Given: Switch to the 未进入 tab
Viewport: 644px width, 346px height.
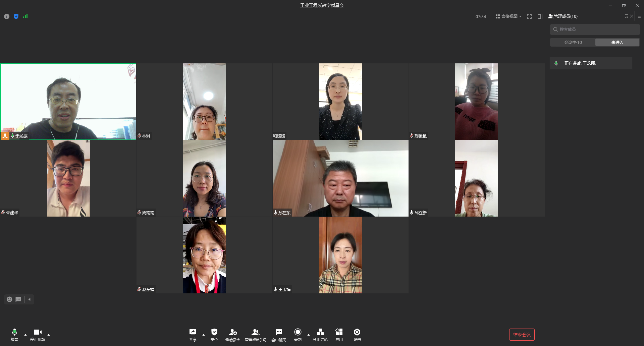Looking at the screenshot, I should pyautogui.click(x=617, y=42).
